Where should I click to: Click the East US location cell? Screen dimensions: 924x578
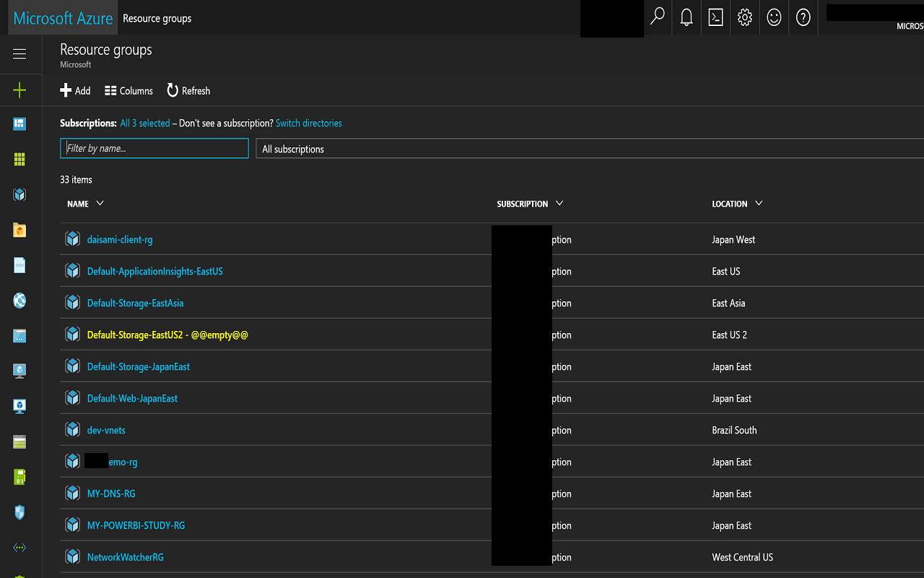click(x=726, y=272)
